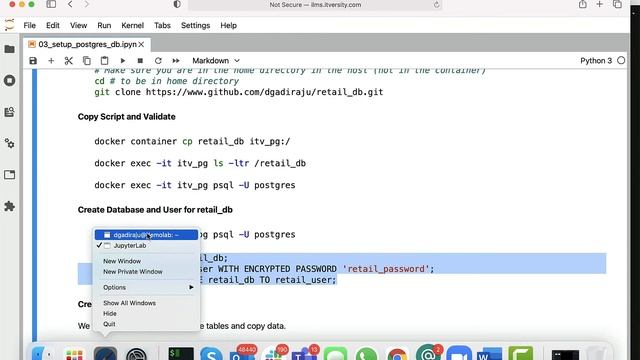Open the Property Inspector gears icon
640x360 pixels.
point(9,143)
